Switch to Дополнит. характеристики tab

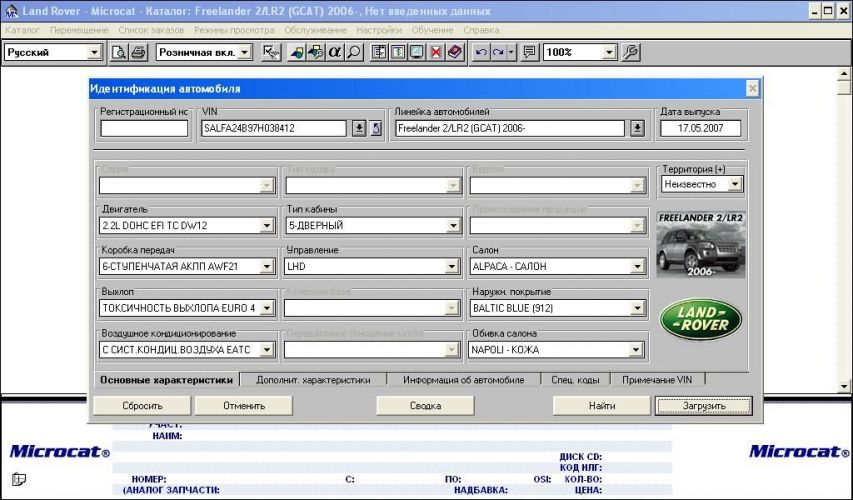click(x=313, y=380)
